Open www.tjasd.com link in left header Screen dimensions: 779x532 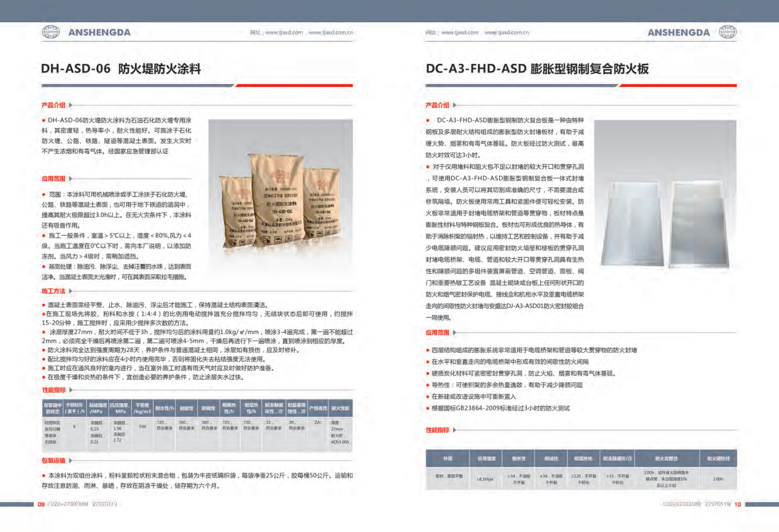coord(284,33)
